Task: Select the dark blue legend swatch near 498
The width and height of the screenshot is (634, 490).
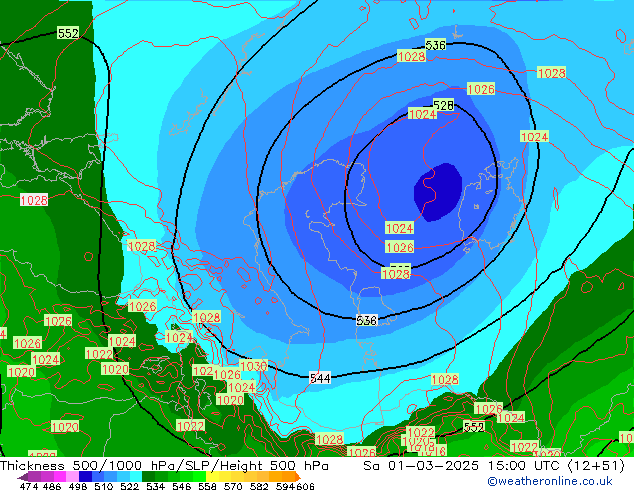Action: [x=85, y=476]
